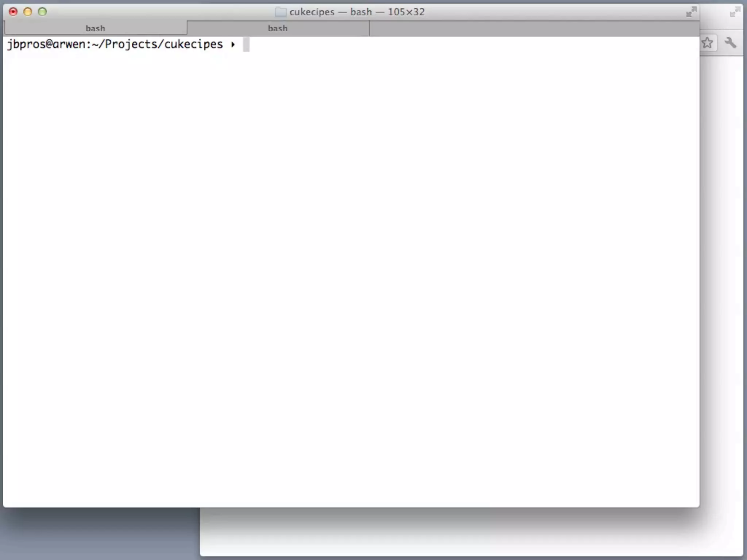Click the terminal cursor block after prompt
Viewport: 747px width, 560px height.
click(246, 44)
